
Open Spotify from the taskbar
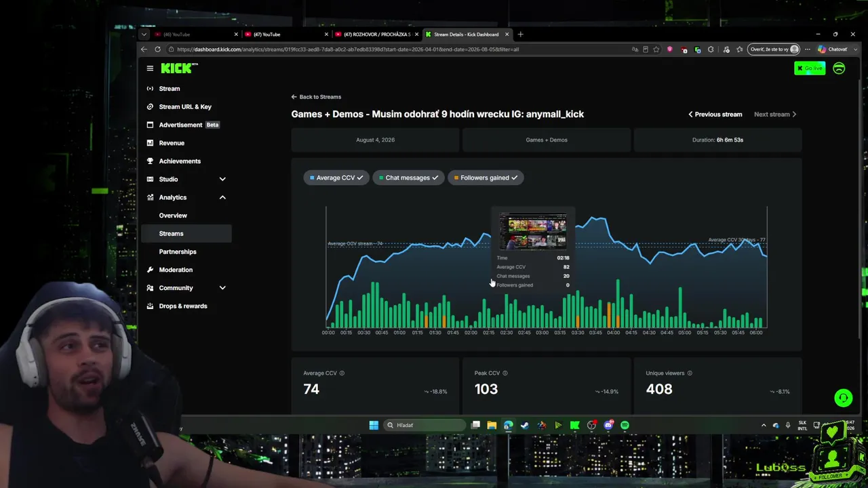pyautogui.click(x=625, y=426)
